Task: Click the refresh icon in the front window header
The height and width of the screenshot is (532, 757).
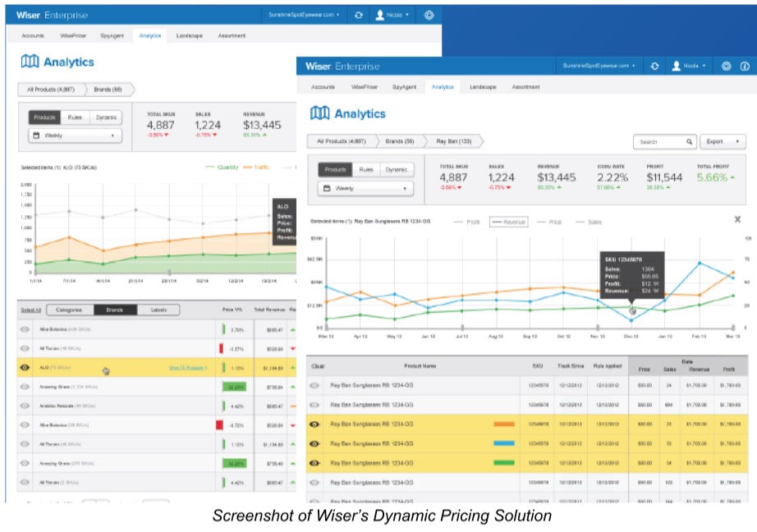Action: point(654,66)
